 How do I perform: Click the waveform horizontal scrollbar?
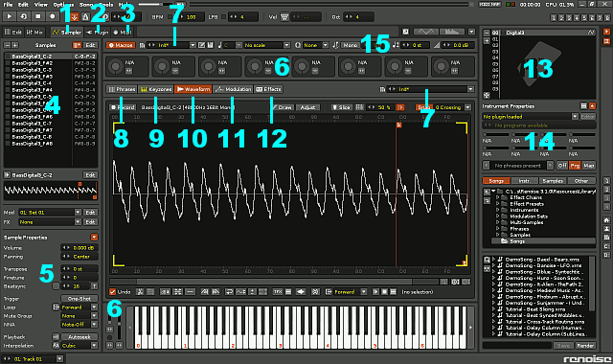pos(274,282)
